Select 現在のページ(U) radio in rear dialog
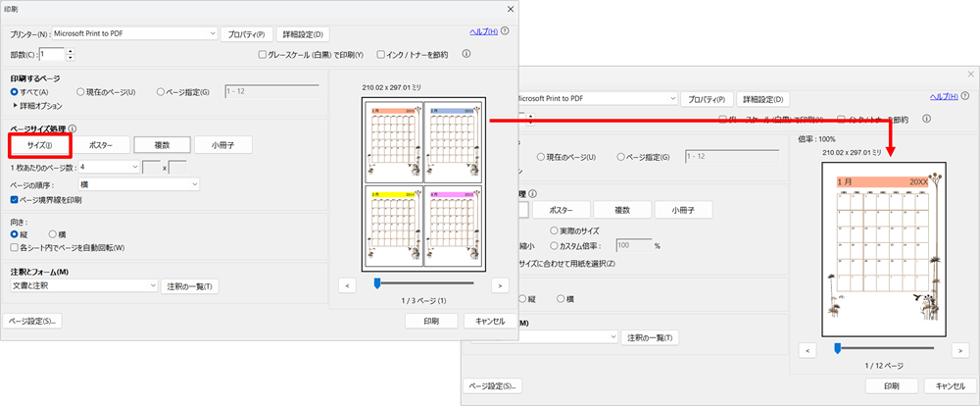Screen dimensions: 980x406 tap(541, 157)
